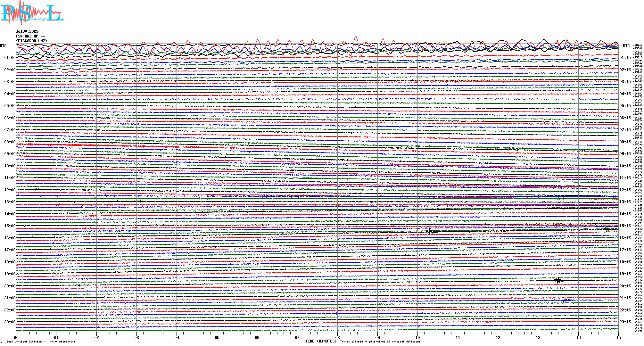This screenshot has height=346, width=644.
Task: Click the 'FSK HNZ HP --' channel header
Action: click(30, 36)
